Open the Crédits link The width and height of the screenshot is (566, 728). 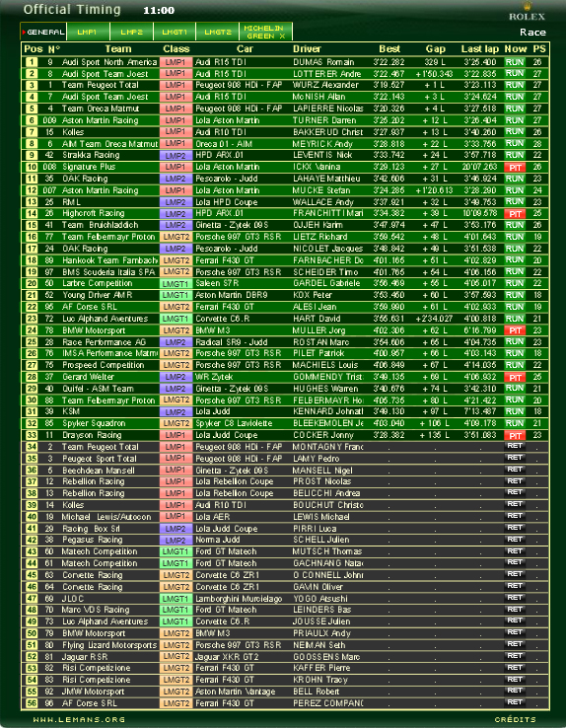515,719
